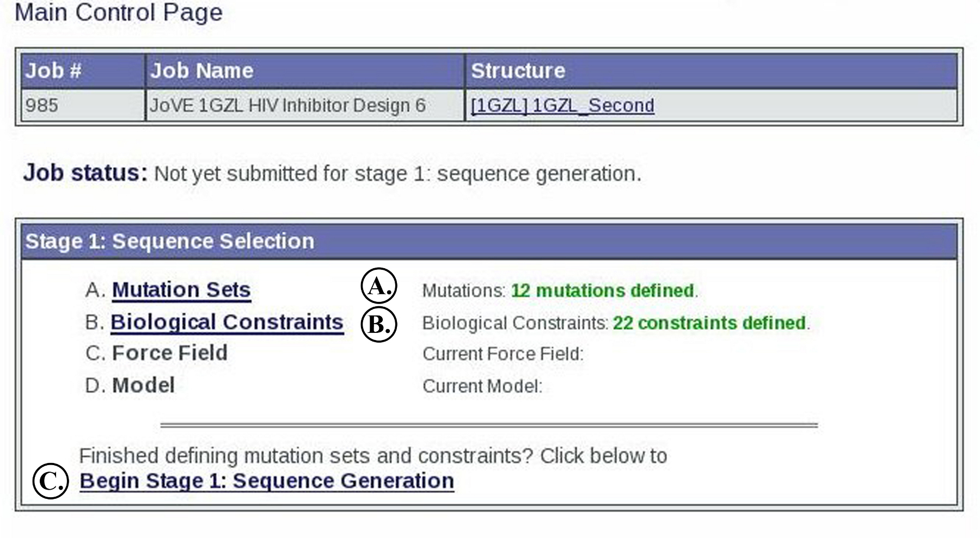This screenshot has width=980, height=538.
Task: Click job number 985 cell
Action: click(42, 105)
